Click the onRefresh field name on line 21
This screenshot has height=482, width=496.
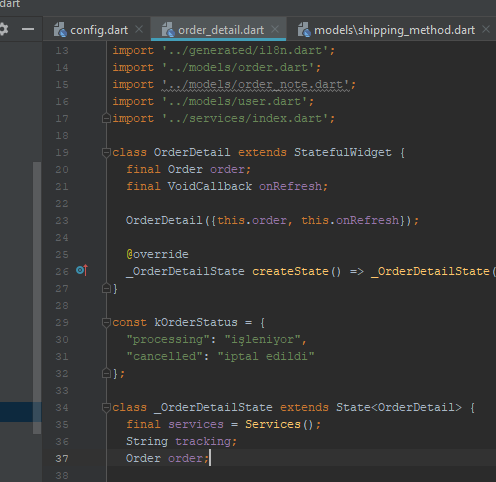(290, 186)
